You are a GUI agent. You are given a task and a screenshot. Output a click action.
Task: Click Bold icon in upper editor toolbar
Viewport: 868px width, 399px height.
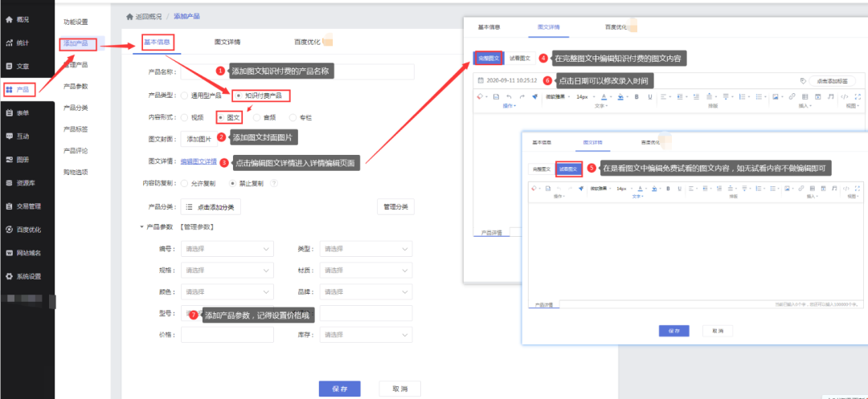pyautogui.click(x=637, y=97)
